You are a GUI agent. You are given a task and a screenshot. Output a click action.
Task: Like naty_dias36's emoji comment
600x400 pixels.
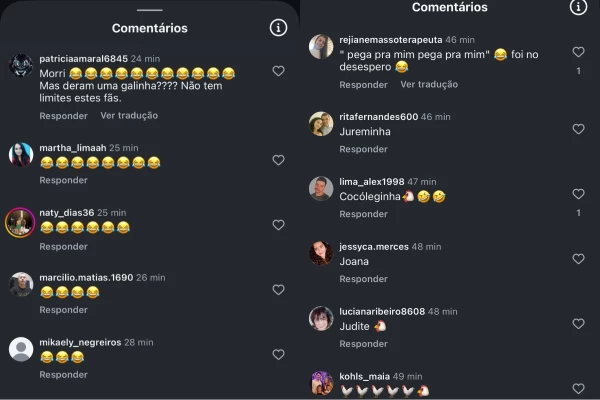[278, 225]
